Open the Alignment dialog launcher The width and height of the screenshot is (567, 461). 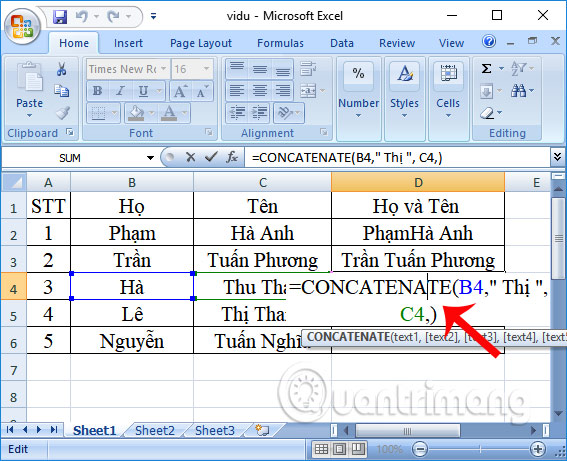pos(324,132)
